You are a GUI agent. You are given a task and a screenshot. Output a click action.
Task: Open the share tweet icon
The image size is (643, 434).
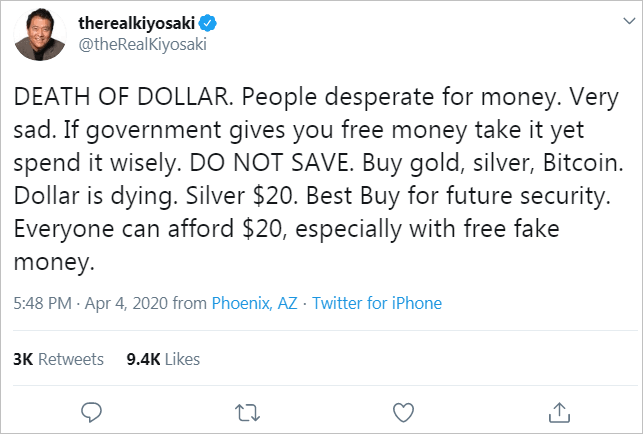click(x=560, y=410)
